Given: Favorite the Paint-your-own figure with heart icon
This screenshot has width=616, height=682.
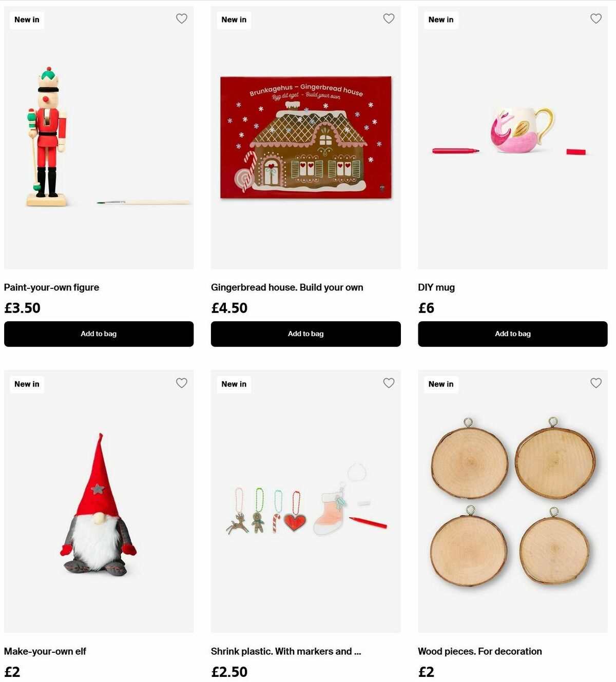Looking at the screenshot, I should pyautogui.click(x=182, y=18).
